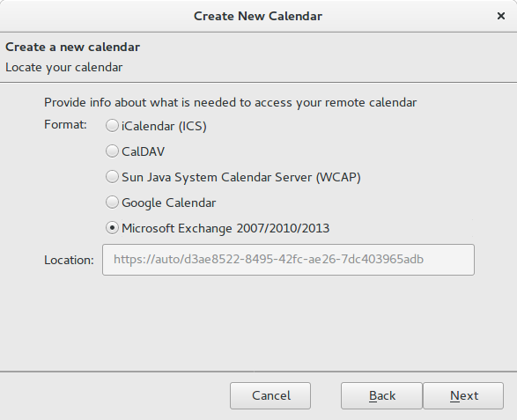
Task: Go to the previous step with Back
Action: (x=381, y=395)
